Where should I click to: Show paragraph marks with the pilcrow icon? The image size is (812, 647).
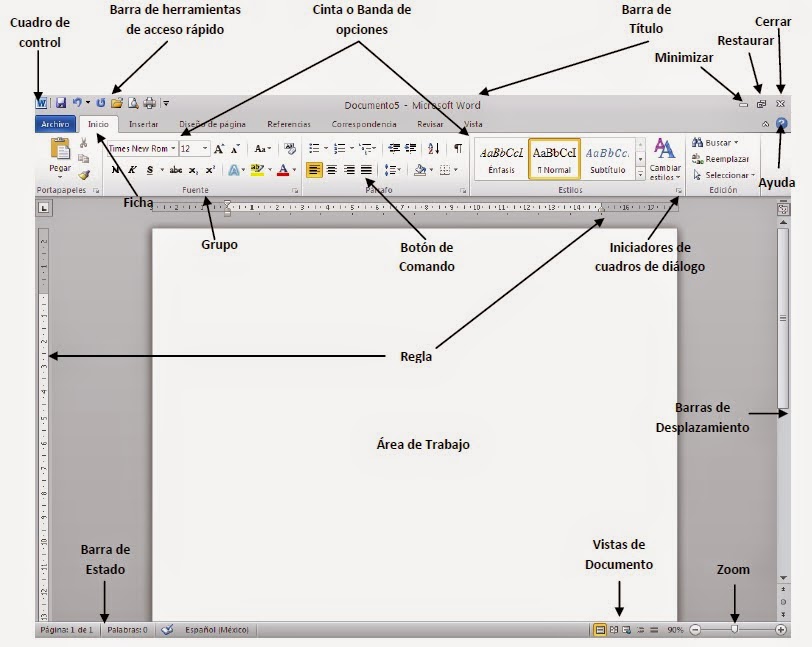(x=458, y=148)
